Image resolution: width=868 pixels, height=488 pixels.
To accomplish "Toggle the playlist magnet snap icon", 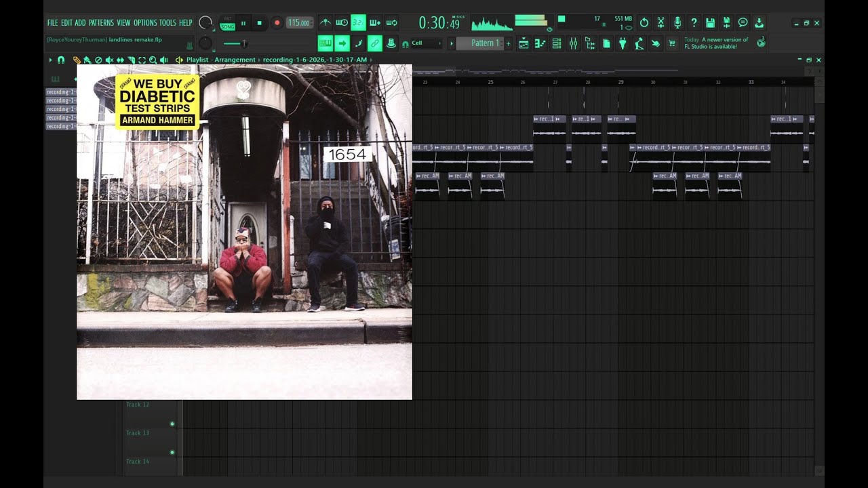I will point(61,60).
